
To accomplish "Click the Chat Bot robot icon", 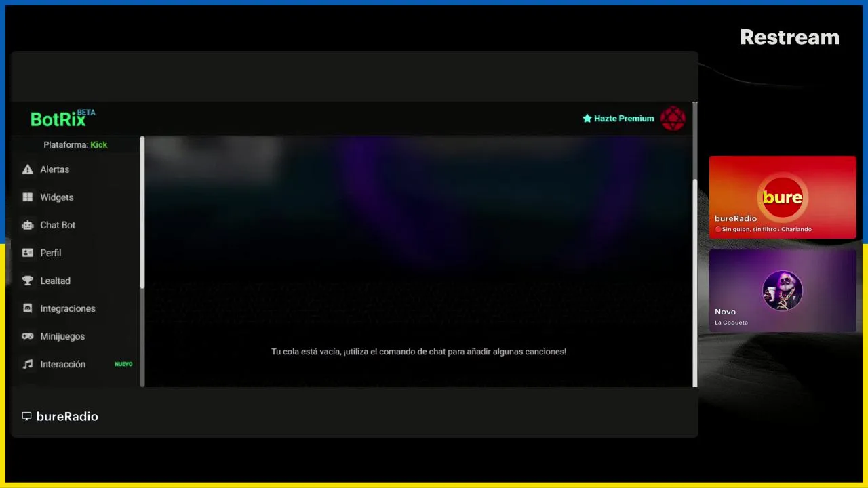I will [27, 225].
